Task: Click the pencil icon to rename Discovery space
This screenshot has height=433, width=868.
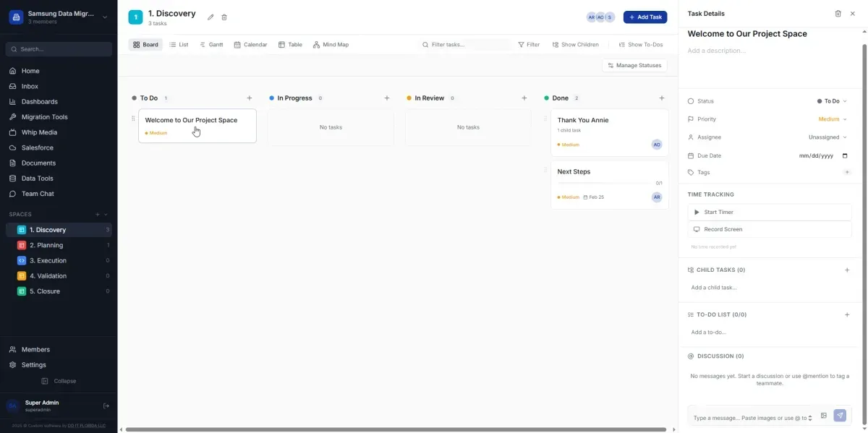Action: 210,17
